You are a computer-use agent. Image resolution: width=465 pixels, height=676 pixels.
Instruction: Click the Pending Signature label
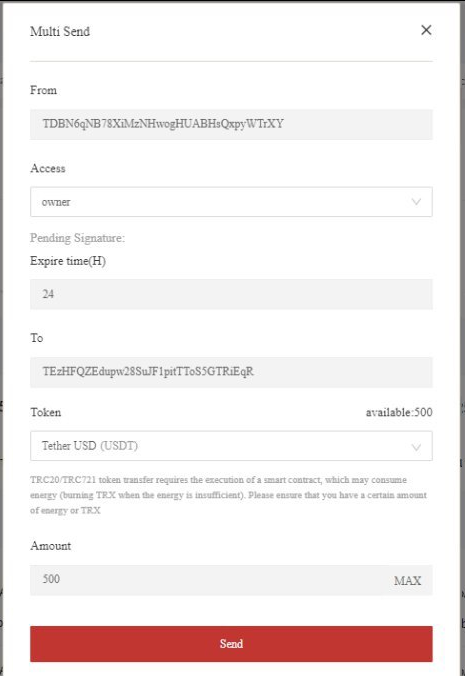78,238
